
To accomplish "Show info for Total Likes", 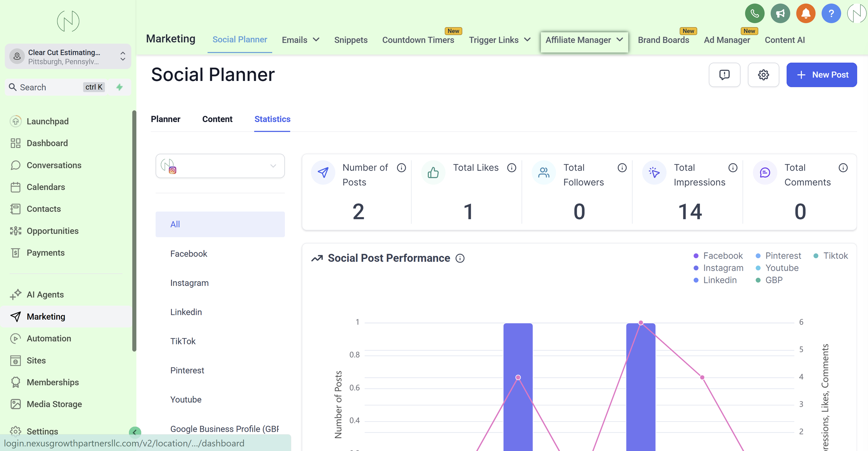I will (x=511, y=168).
